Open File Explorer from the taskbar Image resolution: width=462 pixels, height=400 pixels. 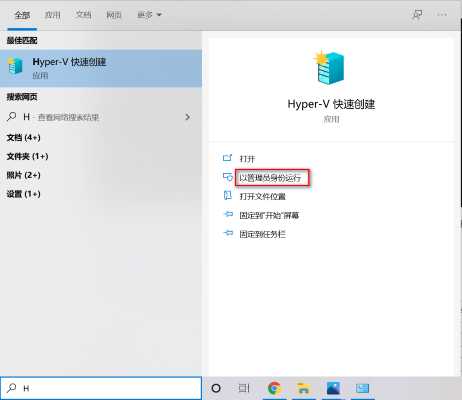303,388
